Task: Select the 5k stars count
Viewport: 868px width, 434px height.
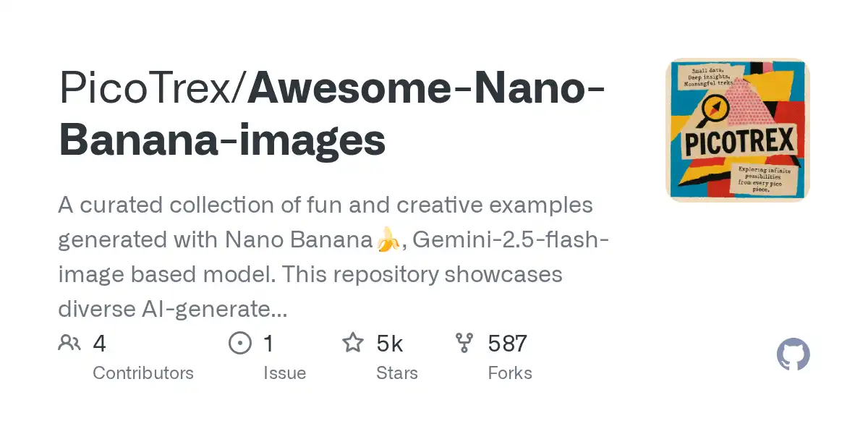Action: (390, 343)
